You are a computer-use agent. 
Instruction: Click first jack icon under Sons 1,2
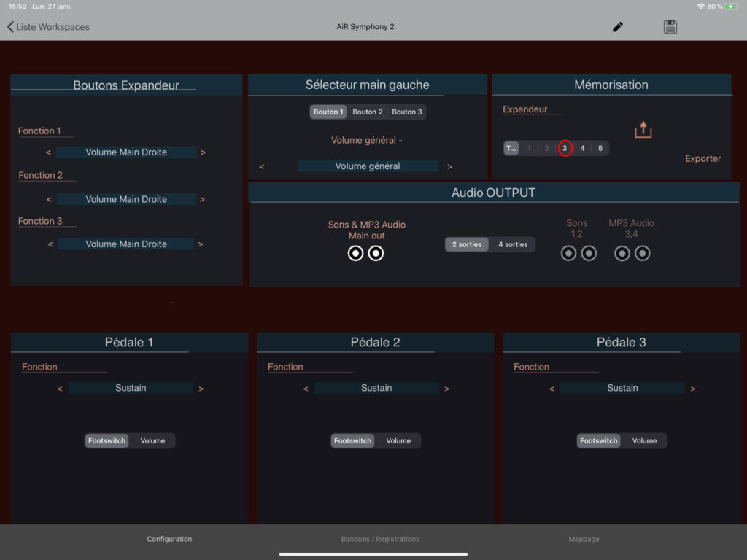click(568, 253)
